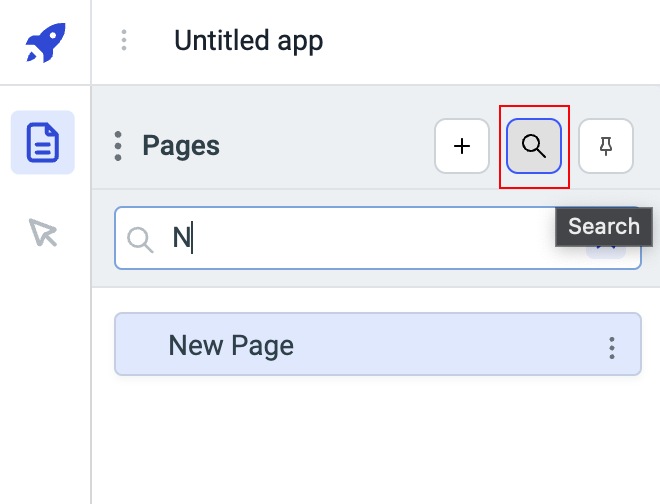Viewport: 660px width, 504px height.
Task: Click empty header area right of Untitled app
Action: coord(490,41)
